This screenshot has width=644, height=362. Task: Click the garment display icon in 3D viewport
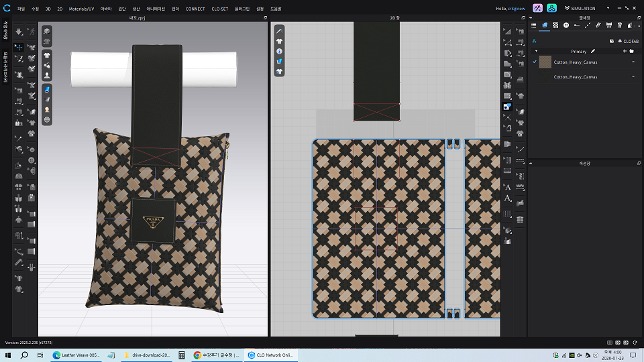coord(47,54)
